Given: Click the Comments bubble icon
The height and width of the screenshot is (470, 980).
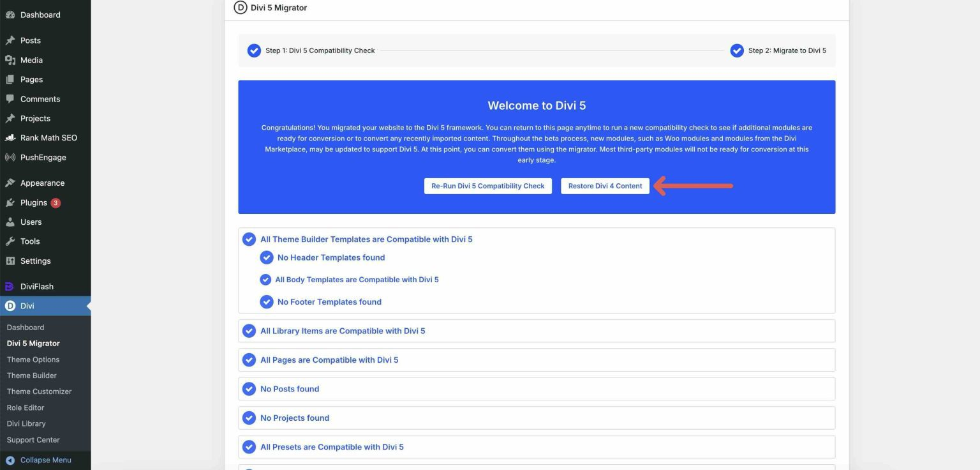Looking at the screenshot, I should click(x=10, y=99).
